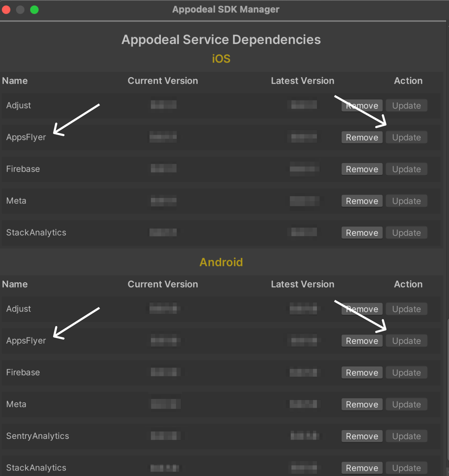Update the SentryAnalytics service

[x=406, y=436]
